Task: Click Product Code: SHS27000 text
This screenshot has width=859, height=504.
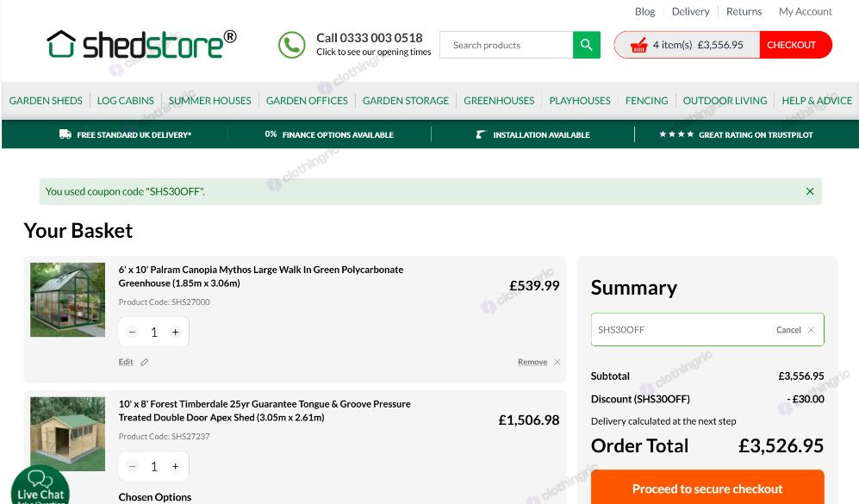Action: pyautogui.click(x=165, y=302)
